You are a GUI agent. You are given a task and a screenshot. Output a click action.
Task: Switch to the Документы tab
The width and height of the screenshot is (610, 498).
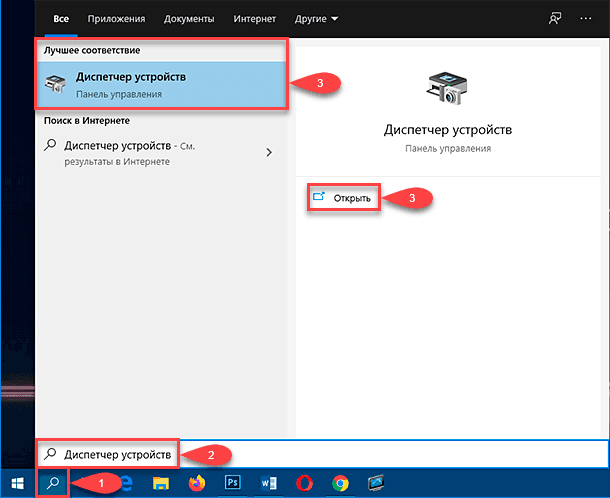point(189,19)
